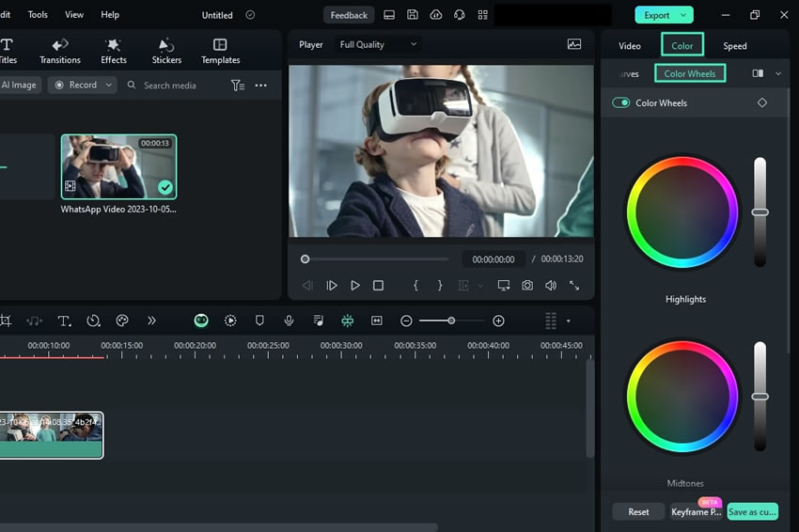This screenshot has height=532, width=799.
Task: Open the Full Quality playback dropdown
Action: click(378, 45)
